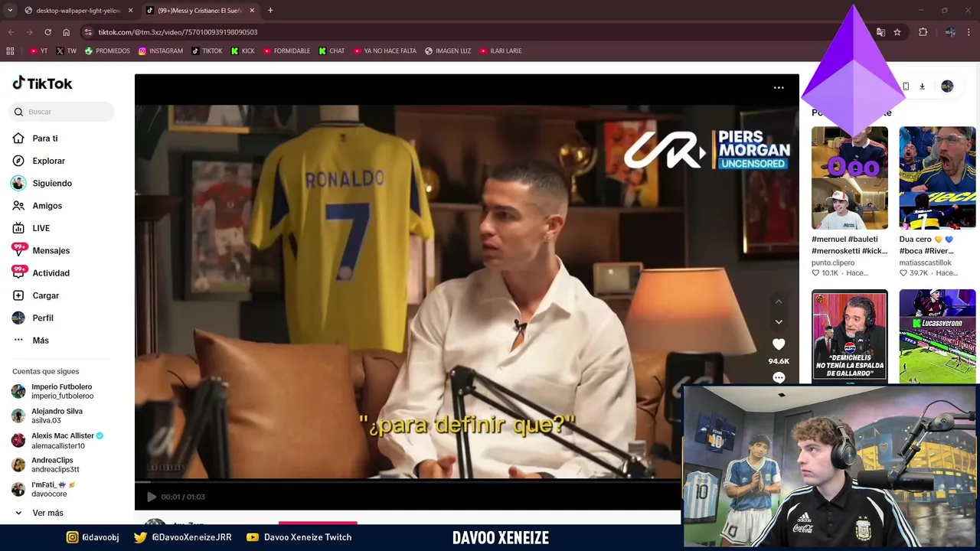Open INSTAGRAM bookmark
980x551 pixels.
161,51
